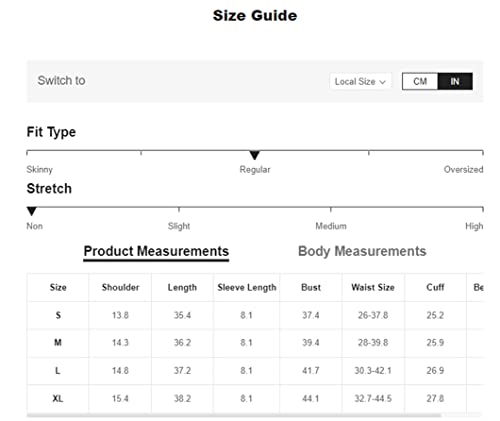Click the horizontal table scrollbar

tap(234, 416)
